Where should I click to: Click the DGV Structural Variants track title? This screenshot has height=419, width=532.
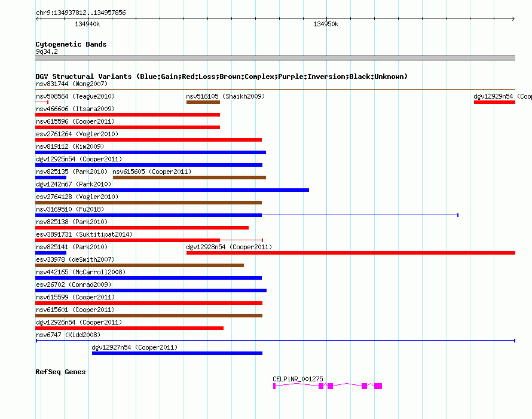tap(221, 77)
